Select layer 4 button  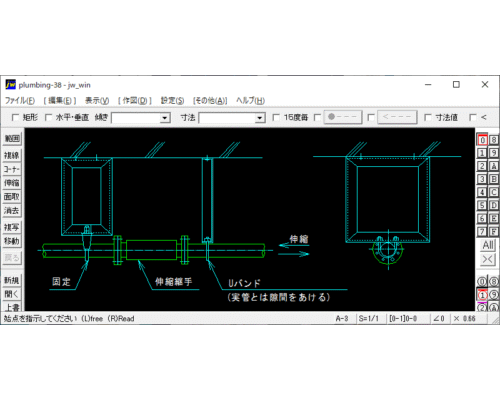pos(482,192)
